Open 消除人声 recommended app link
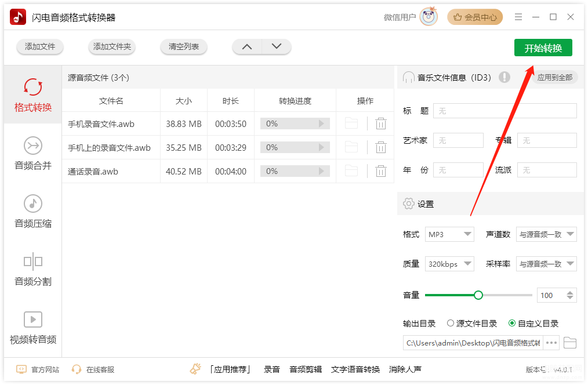This screenshot has width=588, height=385. click(x=405, y=369)
